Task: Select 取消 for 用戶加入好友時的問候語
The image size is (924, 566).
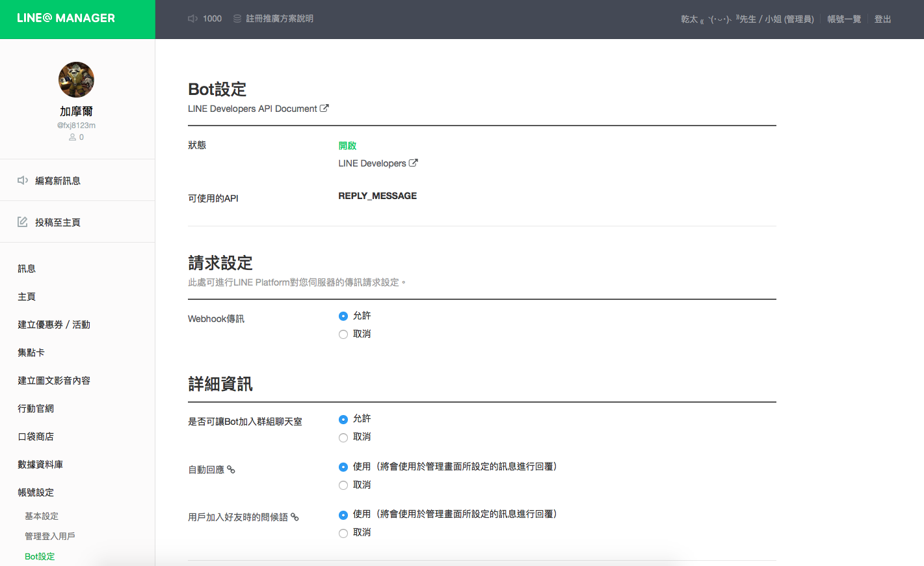Action: pos(343,533)
